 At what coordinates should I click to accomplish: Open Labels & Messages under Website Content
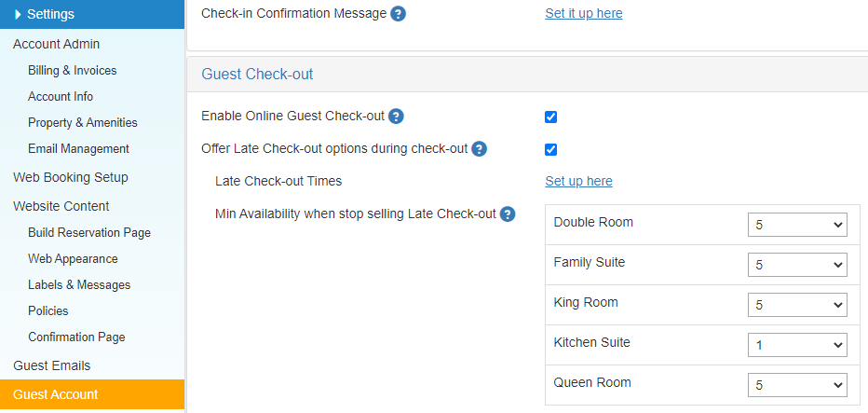(x=79, y=285)
